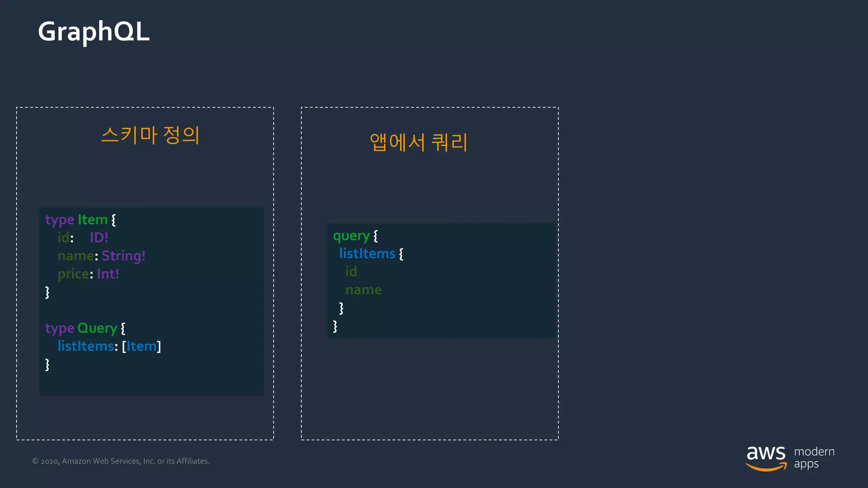Click the GraphQL slide title

pos(94,32)
